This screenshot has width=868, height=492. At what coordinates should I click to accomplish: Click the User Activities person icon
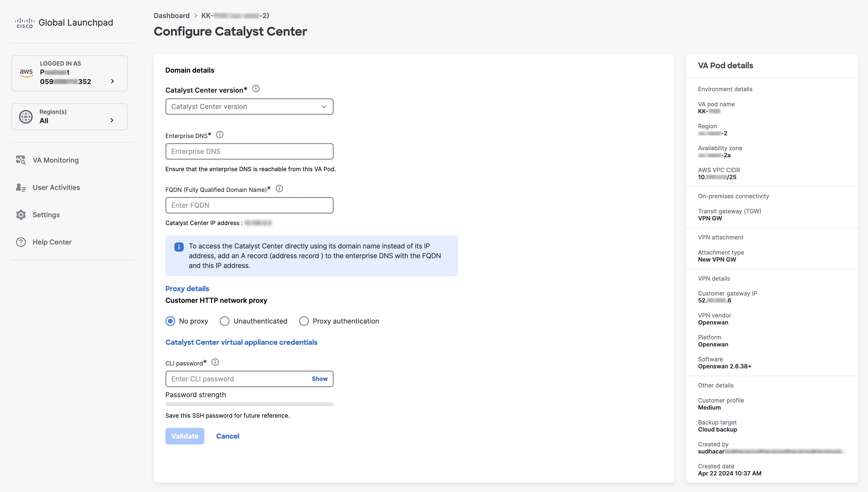point(21,187)
